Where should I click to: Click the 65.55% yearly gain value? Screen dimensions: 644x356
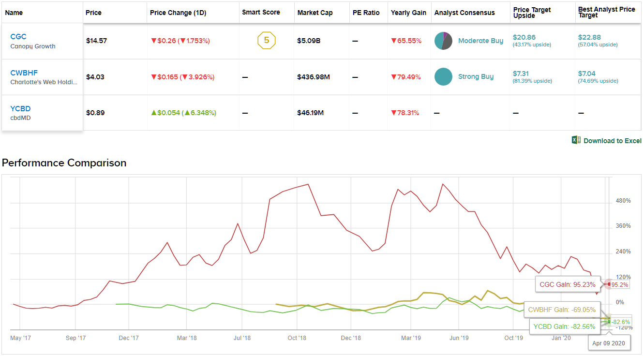[406, 41]
